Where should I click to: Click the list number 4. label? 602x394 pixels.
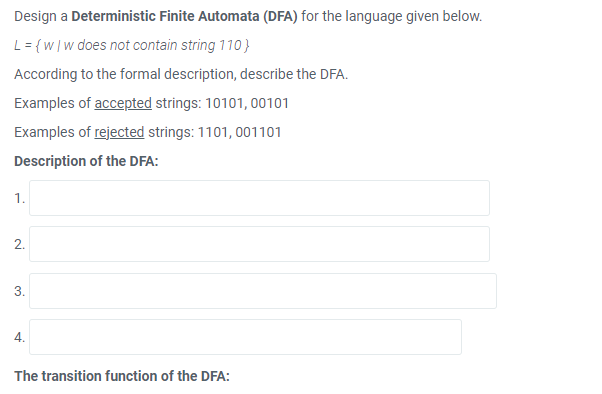[20, 338]
